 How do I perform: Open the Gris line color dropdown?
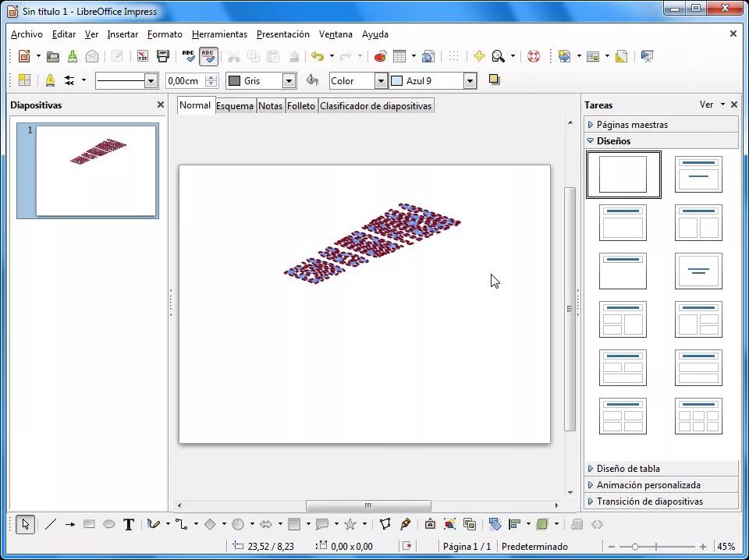(289, 81)
